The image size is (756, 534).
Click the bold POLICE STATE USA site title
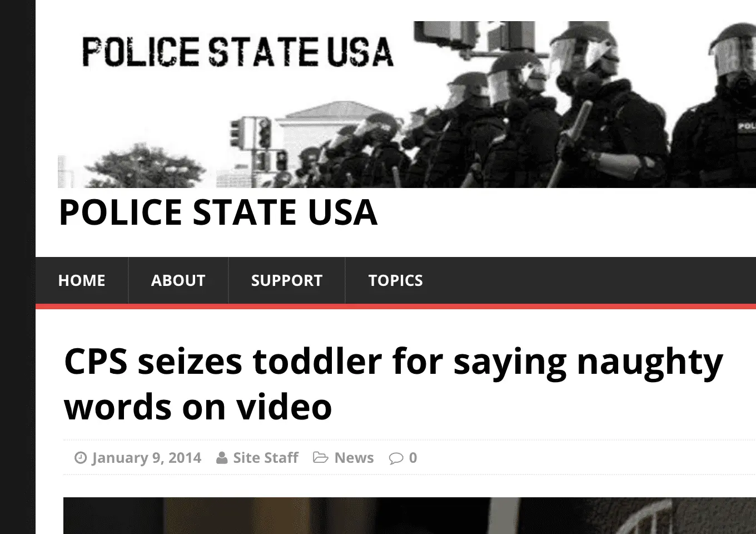[218, 212]
